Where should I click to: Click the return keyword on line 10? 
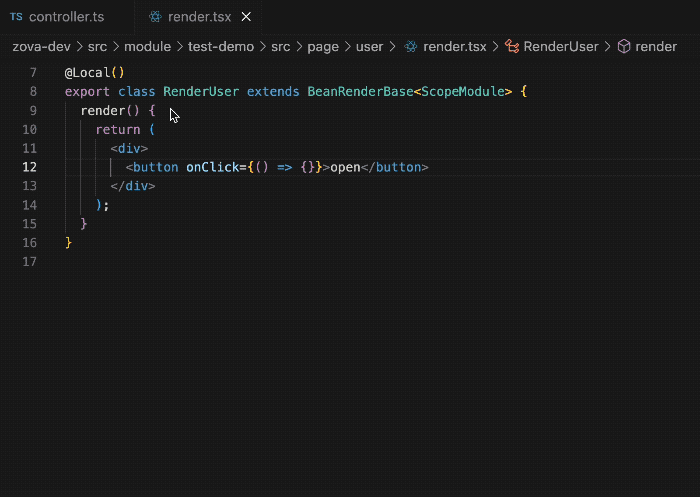click(118, 129)
